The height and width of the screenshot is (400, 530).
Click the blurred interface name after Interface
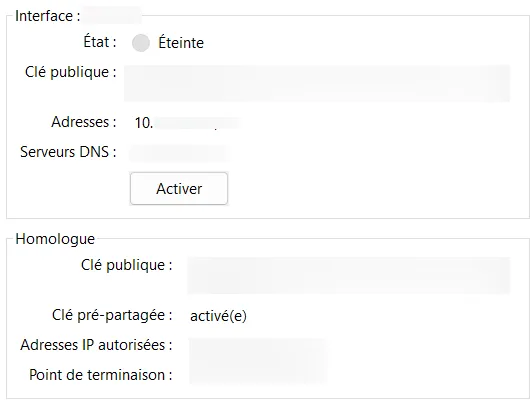click(112, 16)
